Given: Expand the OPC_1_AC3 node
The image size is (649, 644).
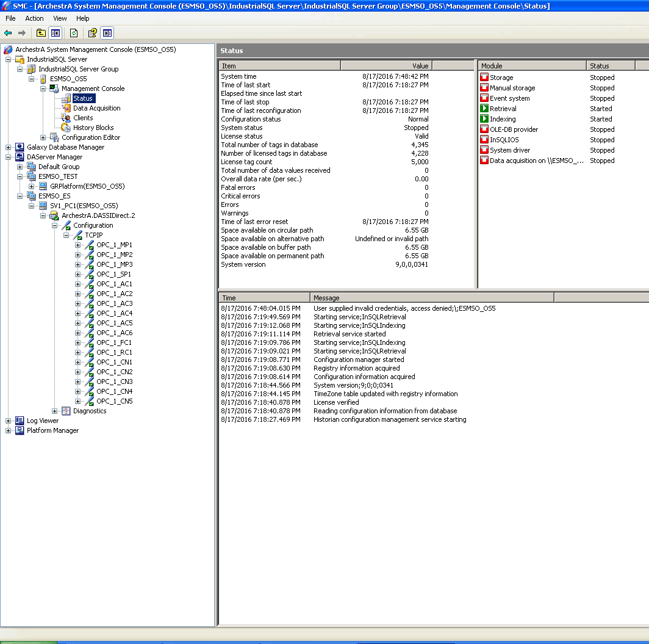Looking at the screenshot, I should (77, 303).
